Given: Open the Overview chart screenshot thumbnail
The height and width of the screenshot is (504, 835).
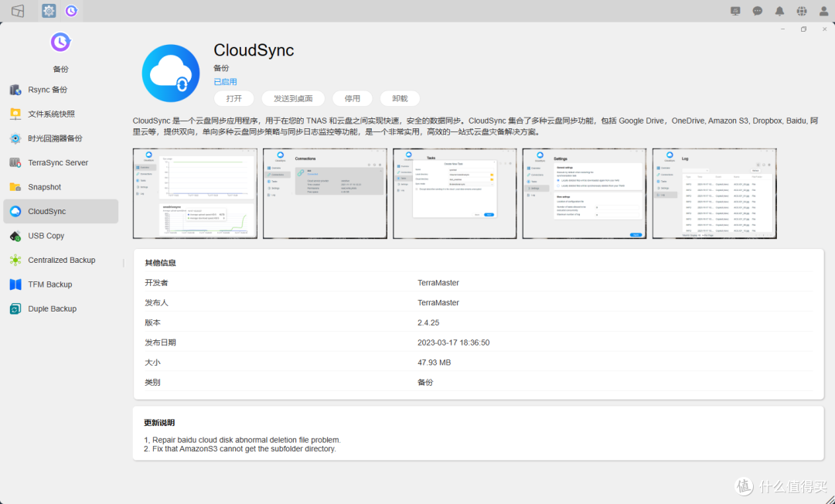Looking at the screenshot, I should click(195, 194).
